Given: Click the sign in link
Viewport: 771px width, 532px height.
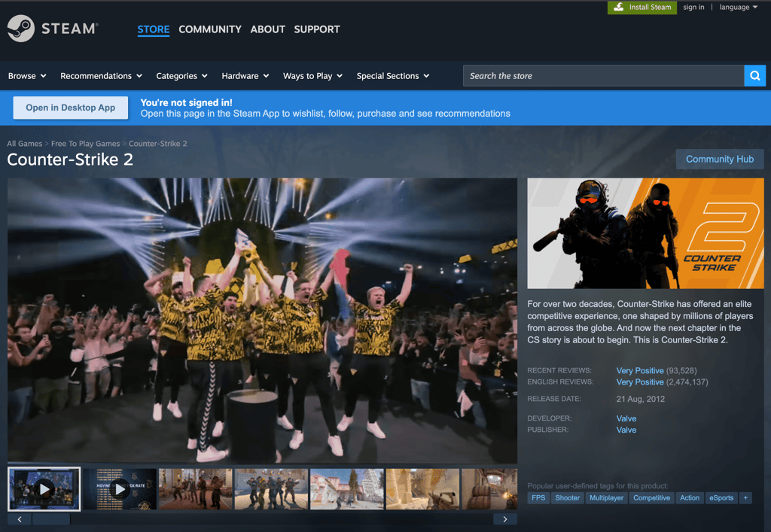Looking at the screenshot, I should 693,7.
